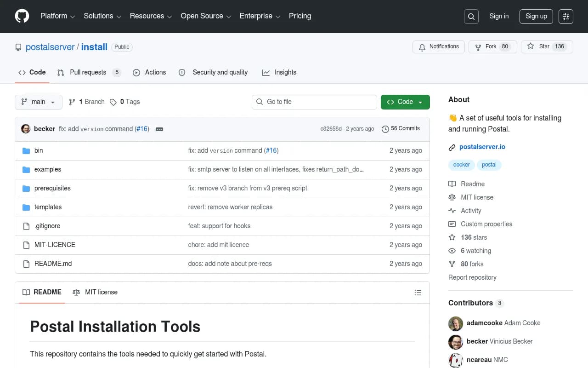The image size is (588, 368).
Task: Open the templates folder name
Action: click(48, 207)
